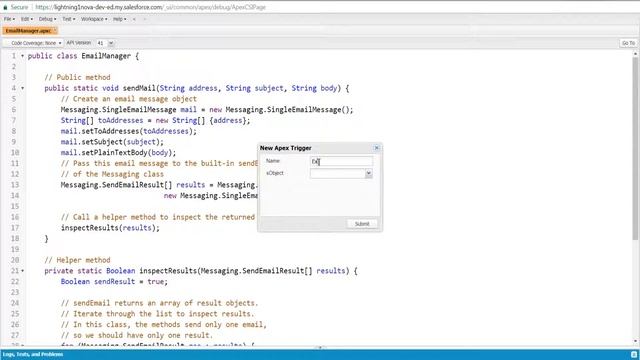Viewport: 640px width, 360px height.
Task: Click '// so we should have only one result.' comment
Action: click(x=137, y=335)
